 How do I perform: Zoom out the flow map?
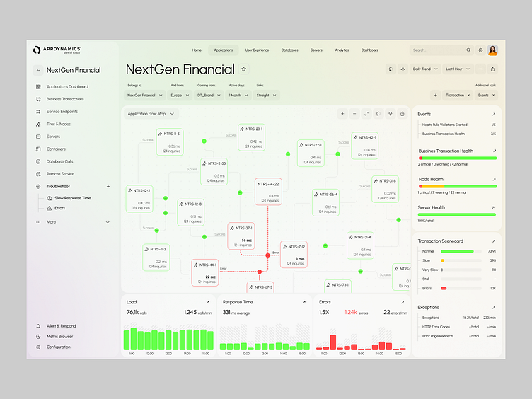pos(354,114)
